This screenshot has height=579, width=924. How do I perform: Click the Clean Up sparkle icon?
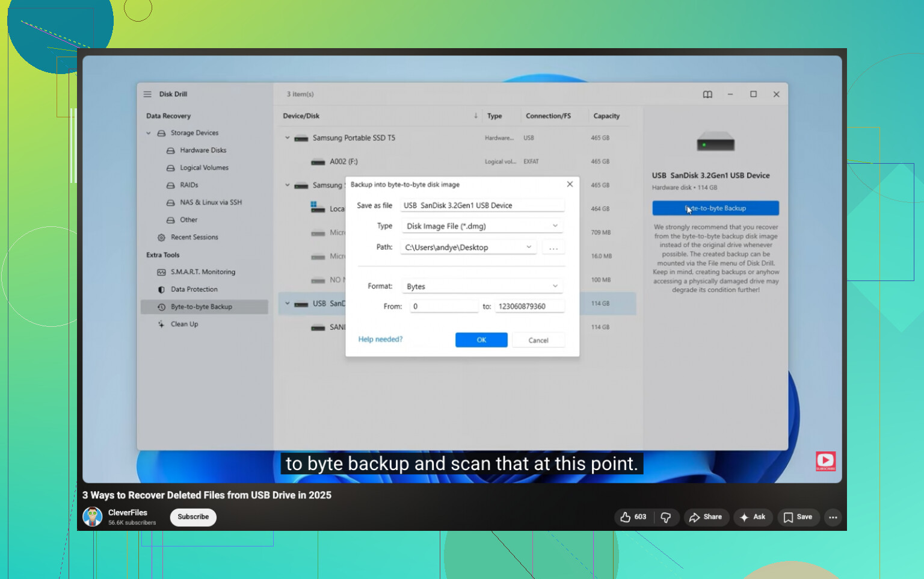(161, 324)
